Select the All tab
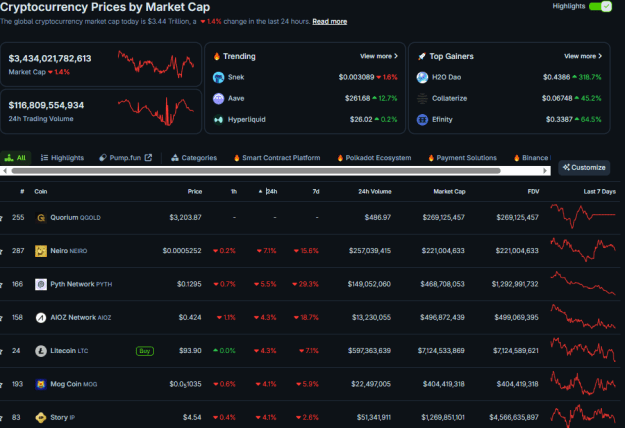625x428 pixels. (15, 158)
